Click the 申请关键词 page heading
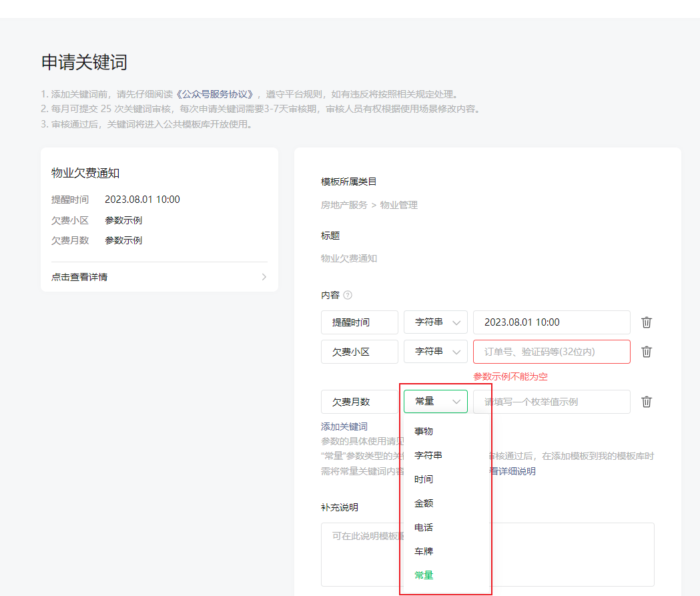 (84, 62)
